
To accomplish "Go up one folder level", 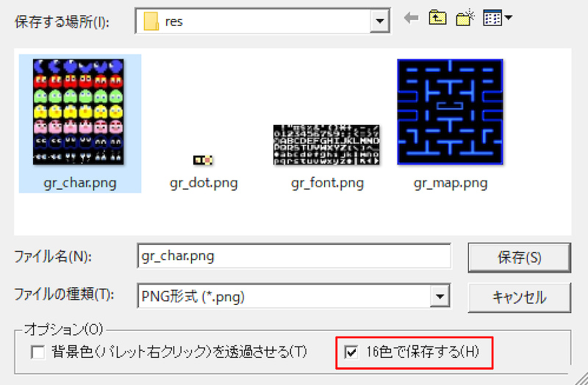I will point(437,18).
